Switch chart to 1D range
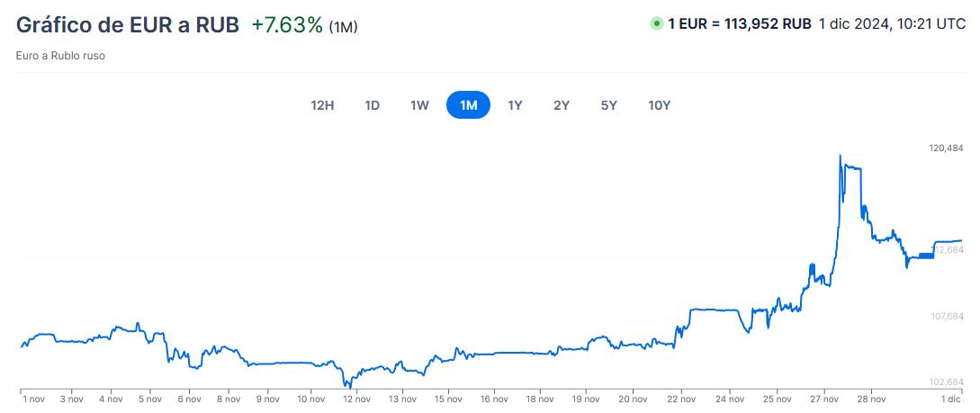This screenshot has width=980, height=413. [372, 105]
